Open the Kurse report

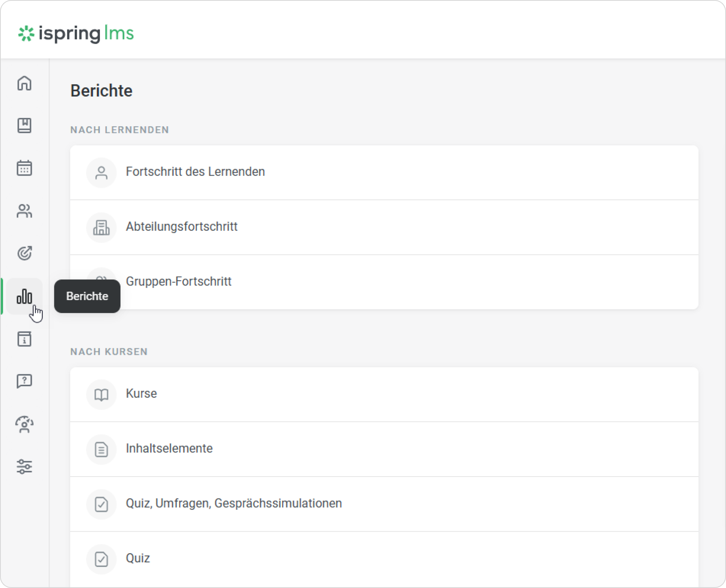click(141, 394)
